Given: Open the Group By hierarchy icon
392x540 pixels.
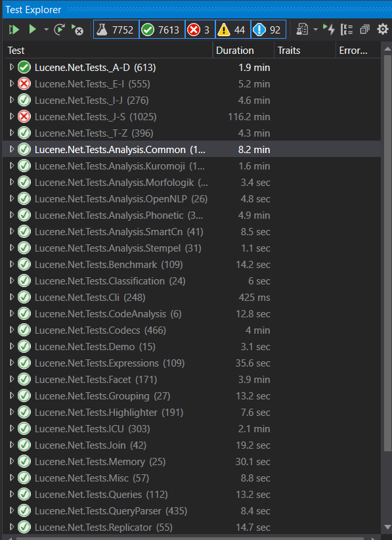Looking at the screenshot, I should 347,30.
